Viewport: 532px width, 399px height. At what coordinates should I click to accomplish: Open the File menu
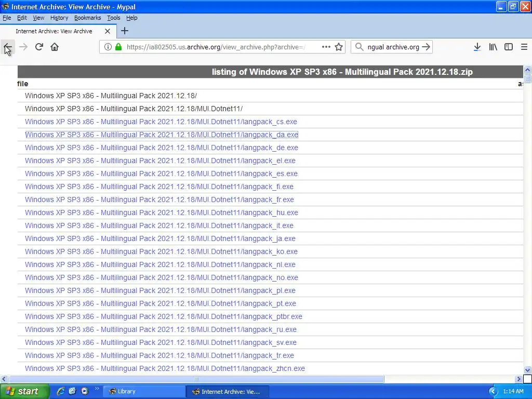(7, 18)
